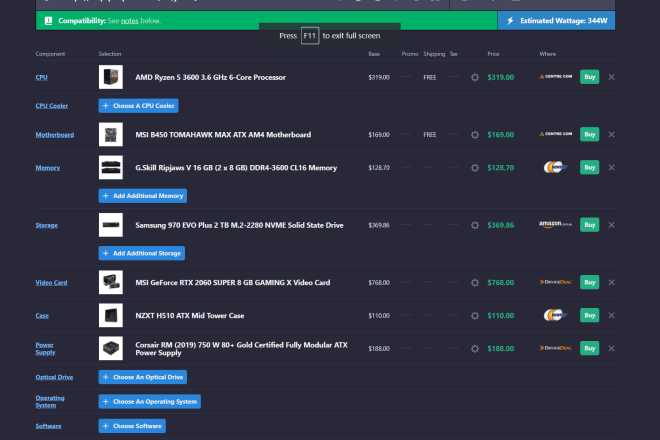Screen dimensions: 660x440
Task: Open the Memory component link
Action: [48, 168]
